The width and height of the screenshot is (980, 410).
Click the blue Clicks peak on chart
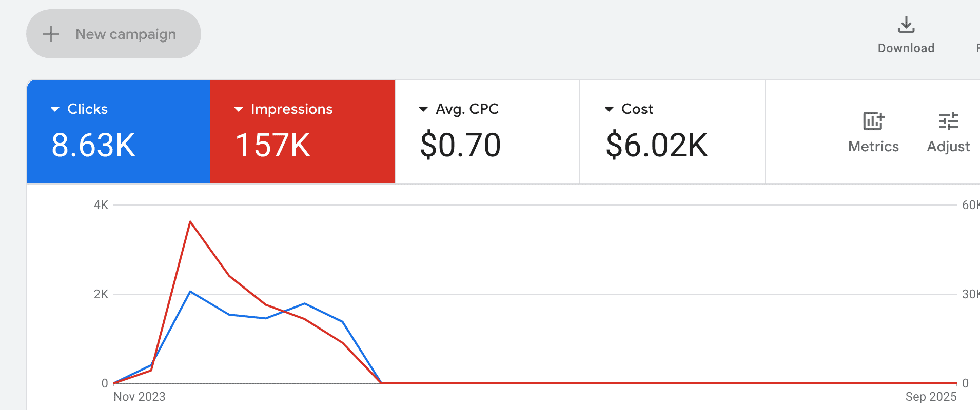(190, 292)
